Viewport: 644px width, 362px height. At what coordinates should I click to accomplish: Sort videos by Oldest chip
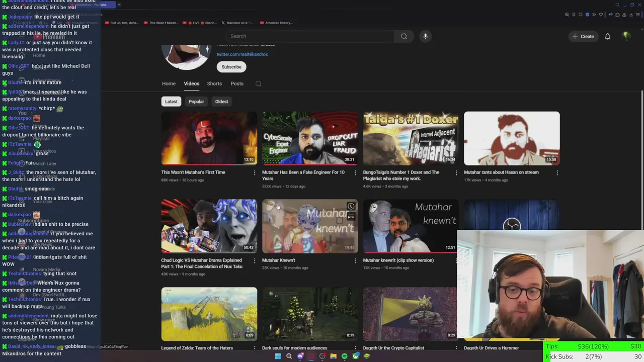222,102
